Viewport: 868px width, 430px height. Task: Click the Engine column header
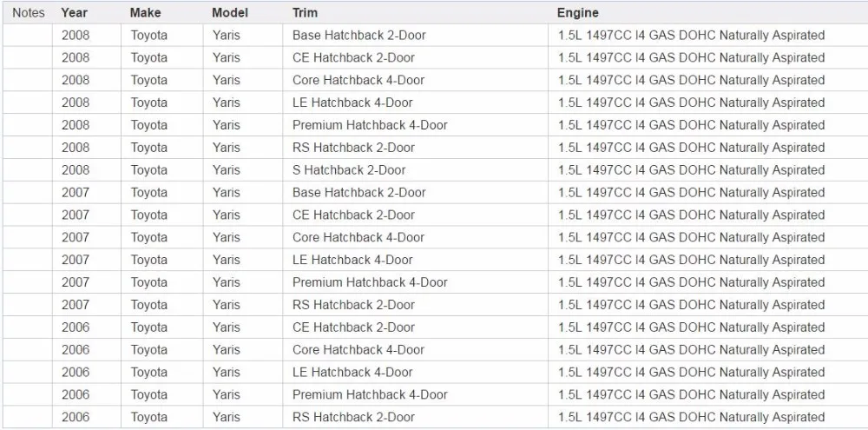point(577,13)
